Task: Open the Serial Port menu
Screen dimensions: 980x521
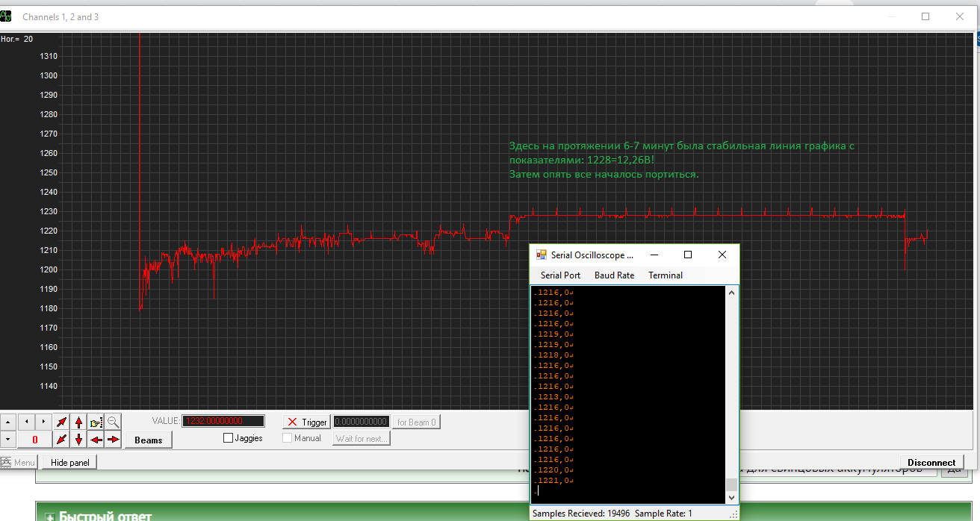Action: coord(560,275)
